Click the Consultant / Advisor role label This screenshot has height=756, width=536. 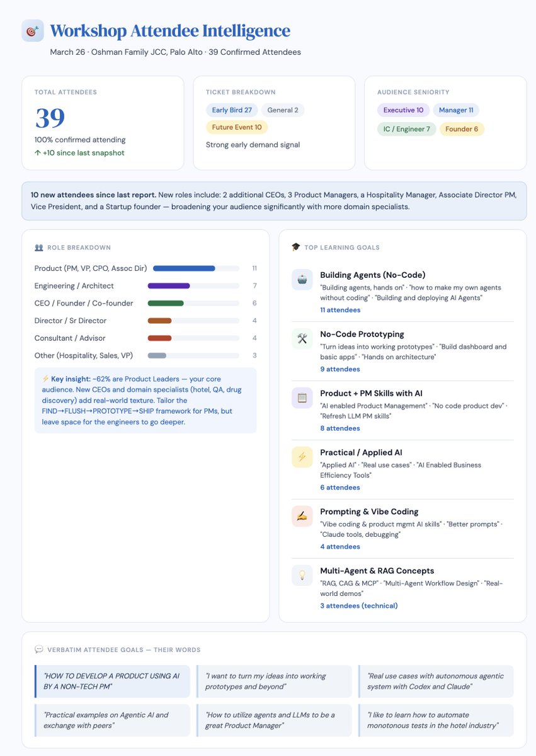[x=70, y=338]
